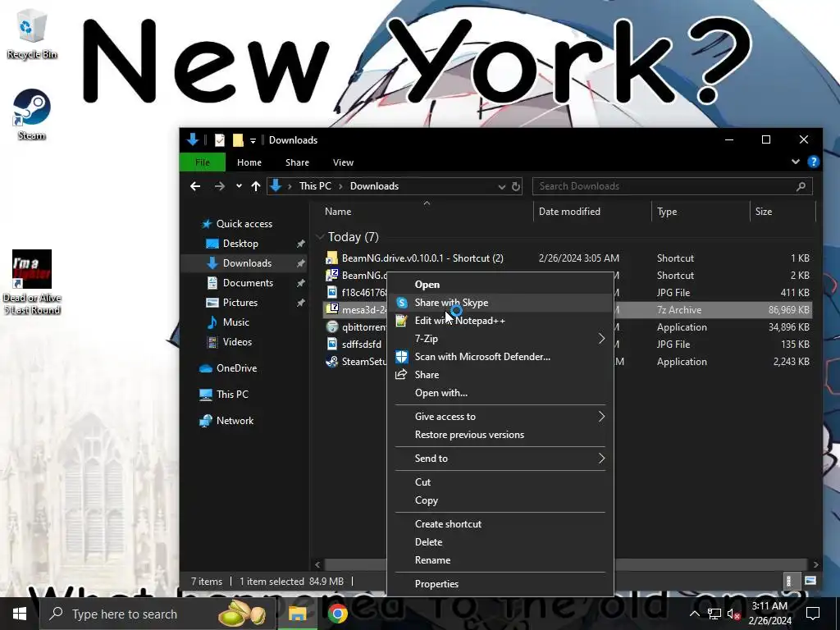Open the Recent locations dropdown arrow
The image size is (840, 630).
tap(239, 186)
